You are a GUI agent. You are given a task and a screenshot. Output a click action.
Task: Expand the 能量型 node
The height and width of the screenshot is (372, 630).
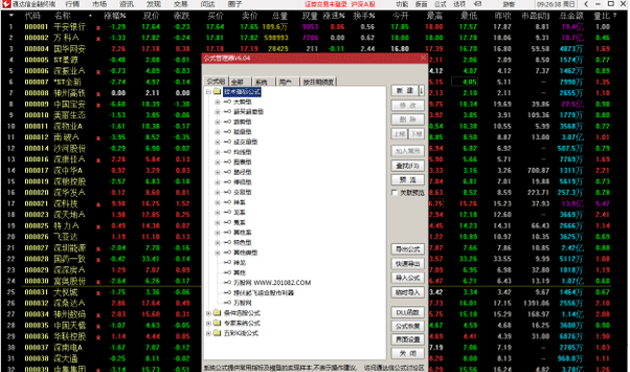click(217, 132)
